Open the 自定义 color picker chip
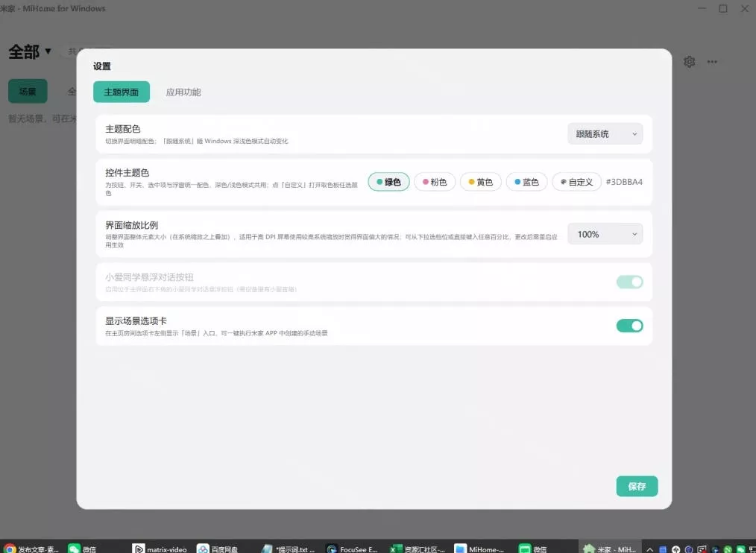The height and width of the screenshot is (553, 756). tap(576, 182)
